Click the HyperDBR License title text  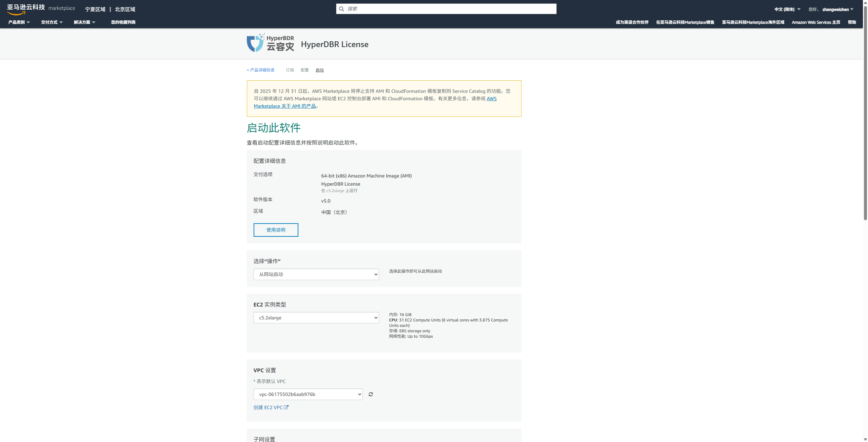[335, 44]
